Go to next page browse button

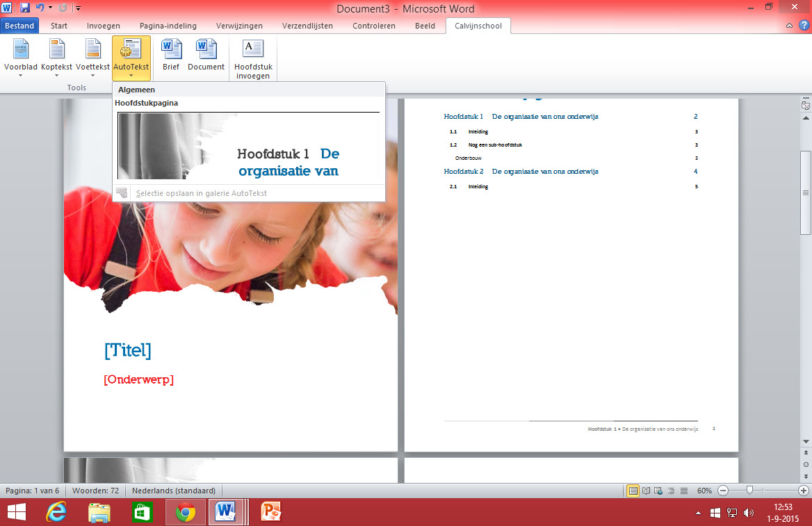click(806, 476)
